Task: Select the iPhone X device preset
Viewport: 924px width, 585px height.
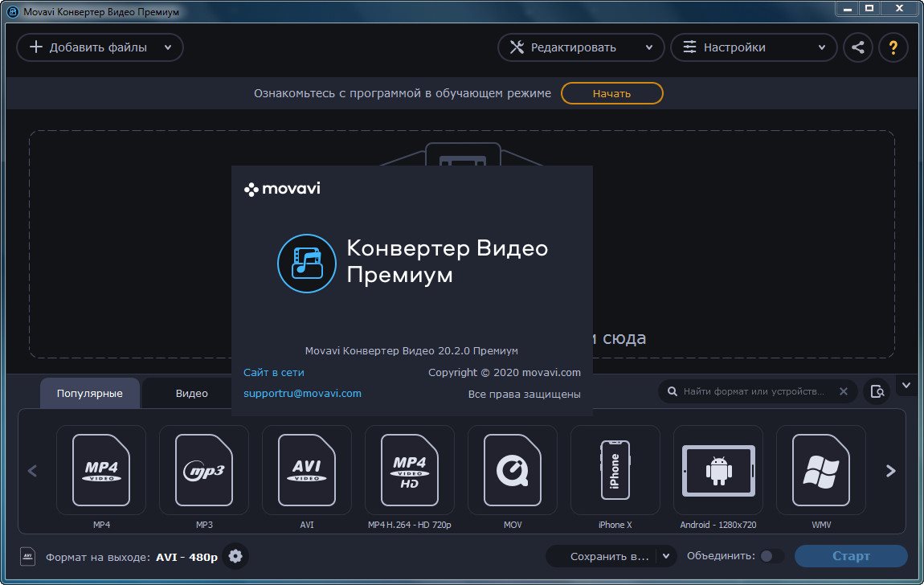Action: (x=615, y=470)
